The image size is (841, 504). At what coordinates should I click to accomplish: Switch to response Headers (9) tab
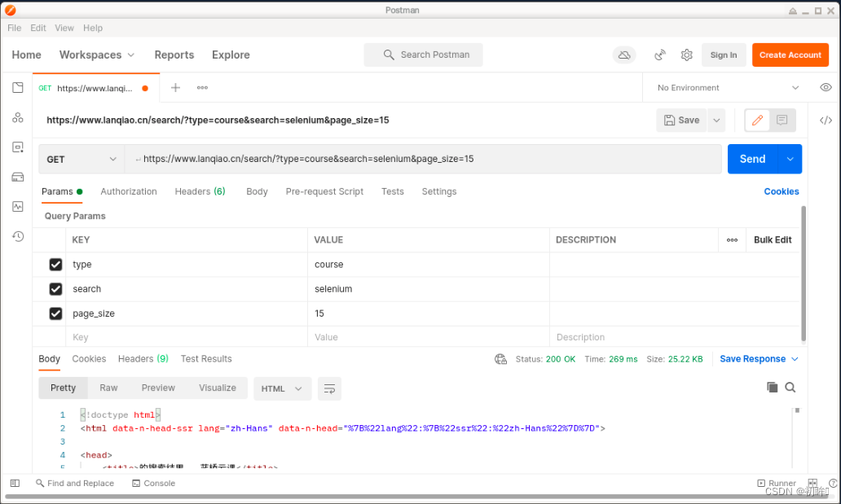coord(143,359)
